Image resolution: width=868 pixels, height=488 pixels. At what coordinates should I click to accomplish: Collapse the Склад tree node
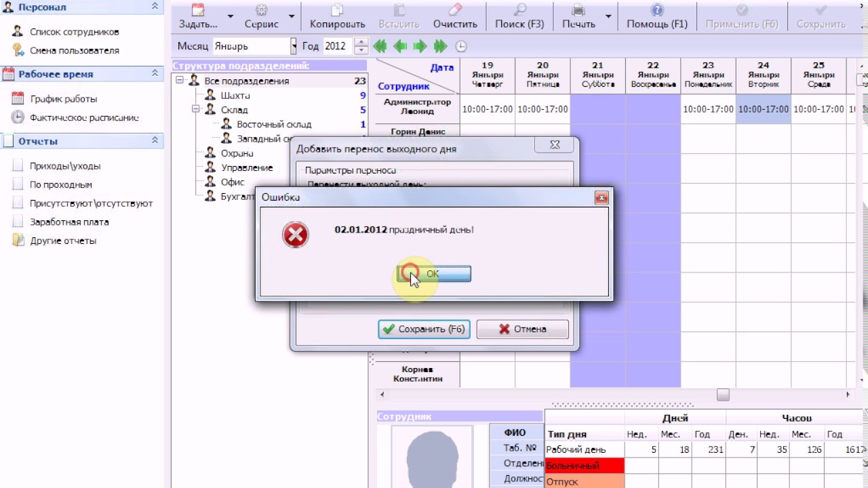pyautogui.click(x=195, y=109)
